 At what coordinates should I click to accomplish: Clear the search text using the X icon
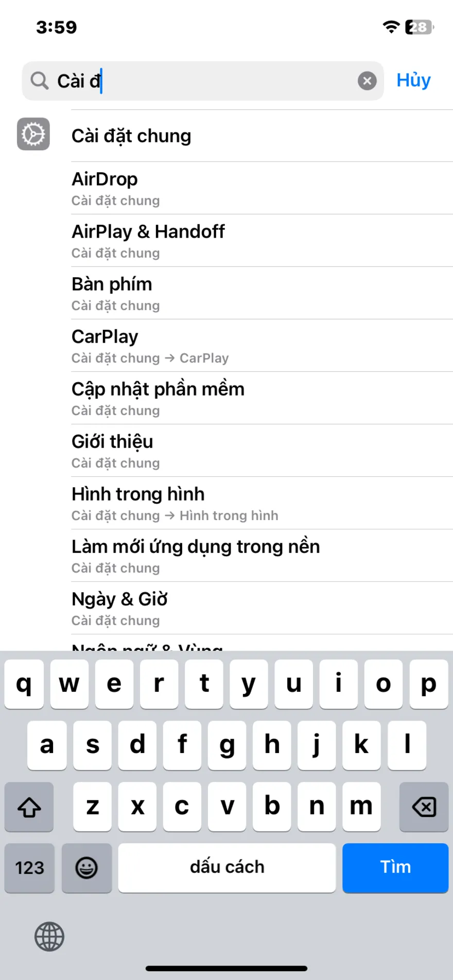(x=367, y=80)
